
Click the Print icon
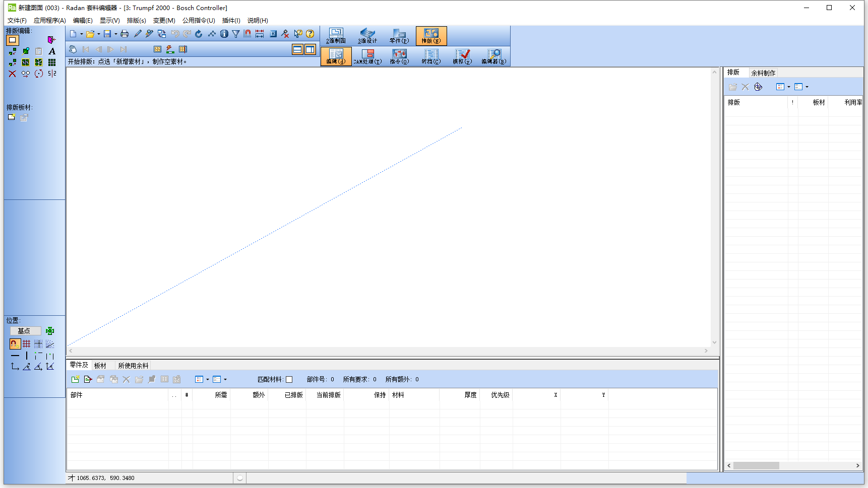coord(125,34)
